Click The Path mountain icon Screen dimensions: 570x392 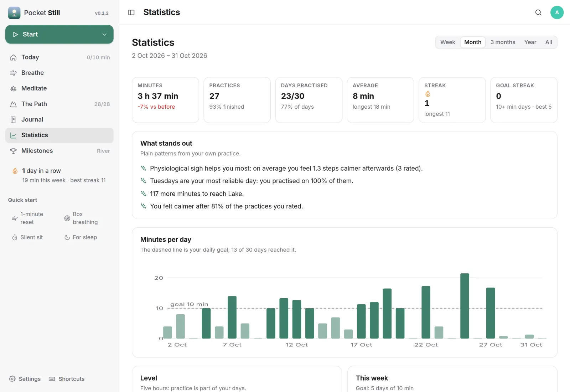[14, 104]
